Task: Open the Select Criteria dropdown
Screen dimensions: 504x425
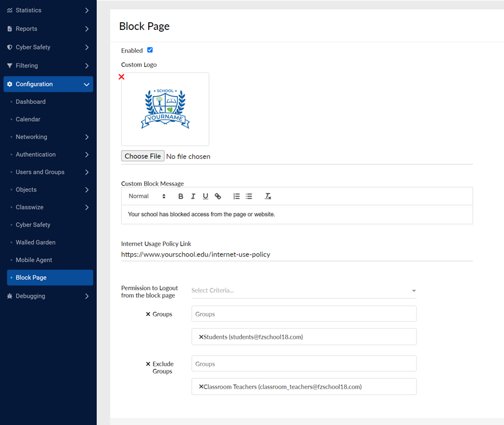Action: (304, 290)
